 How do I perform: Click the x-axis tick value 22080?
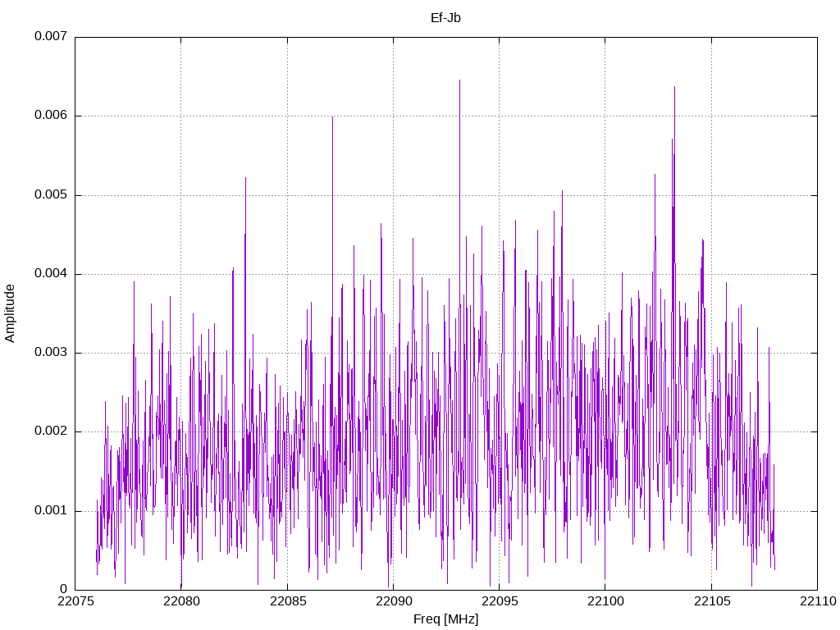(x=181, y=601)
